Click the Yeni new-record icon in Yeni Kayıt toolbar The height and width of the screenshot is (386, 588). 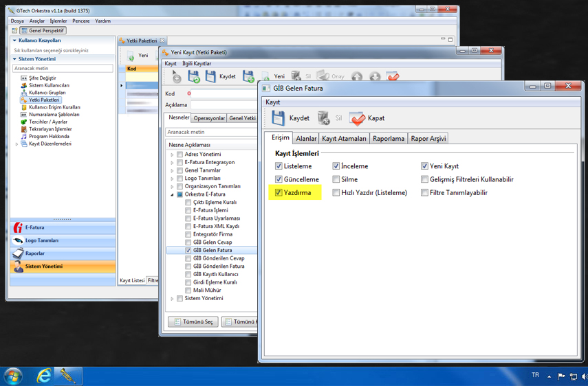265,77
